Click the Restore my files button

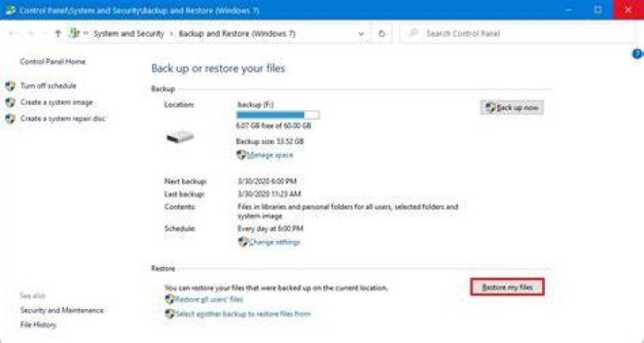507,287
